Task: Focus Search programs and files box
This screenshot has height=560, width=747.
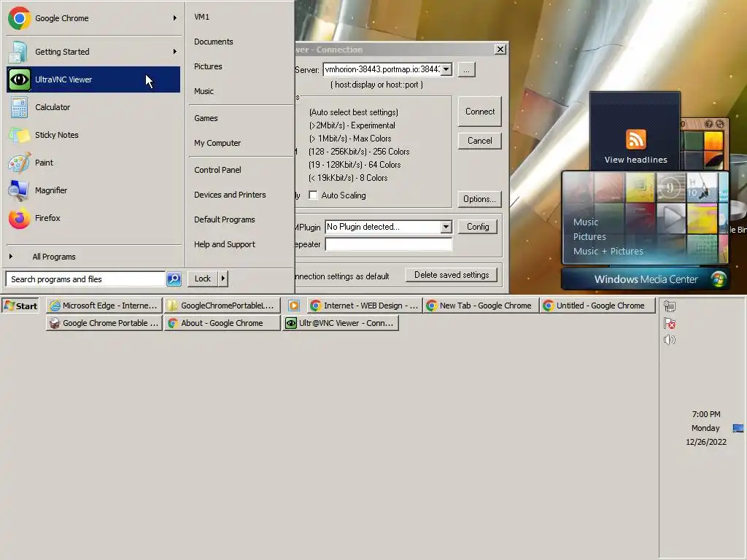Action: point(86,279)
